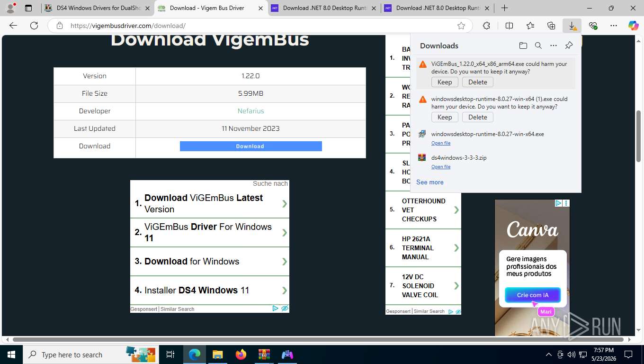Click See more in Downloads
Image resolution: width=644 pixels, height=364 pixels.
430,182
